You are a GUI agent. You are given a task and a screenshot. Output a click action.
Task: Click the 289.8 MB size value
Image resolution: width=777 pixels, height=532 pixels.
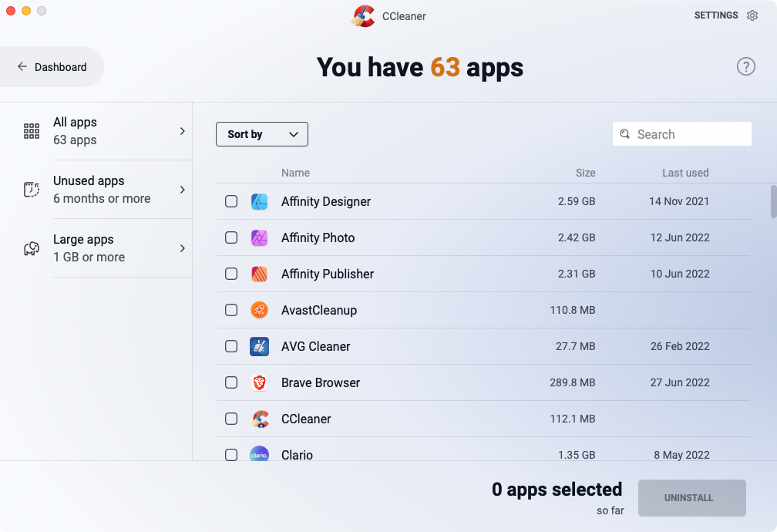(x=572, y=382)
